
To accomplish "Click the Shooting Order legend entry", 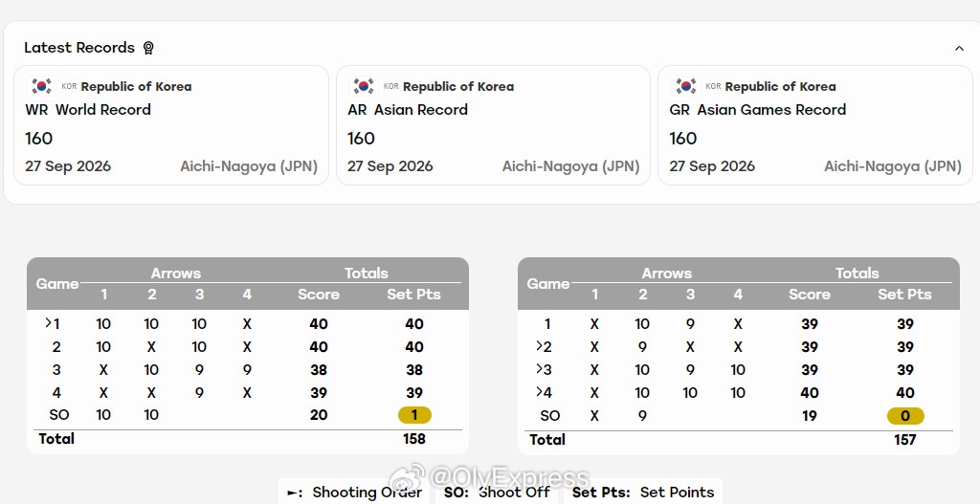I will (354, 493).
